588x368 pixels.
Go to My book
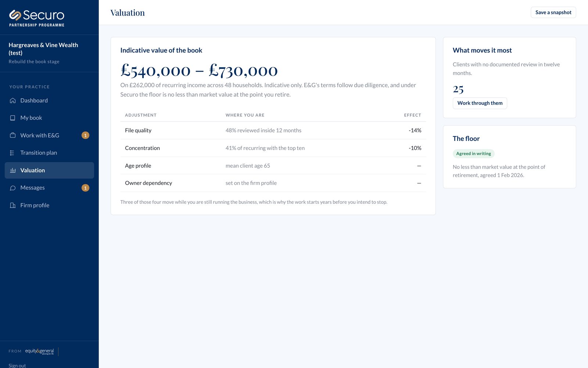49,118
